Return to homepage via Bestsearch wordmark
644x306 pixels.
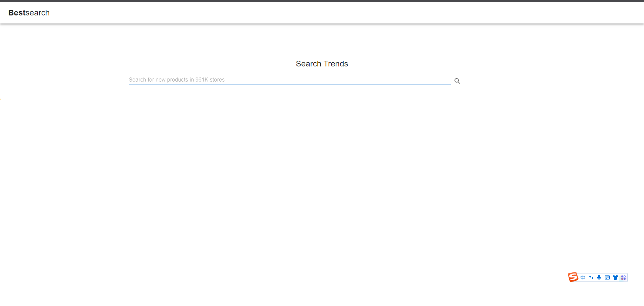click(x=29, y=13)
